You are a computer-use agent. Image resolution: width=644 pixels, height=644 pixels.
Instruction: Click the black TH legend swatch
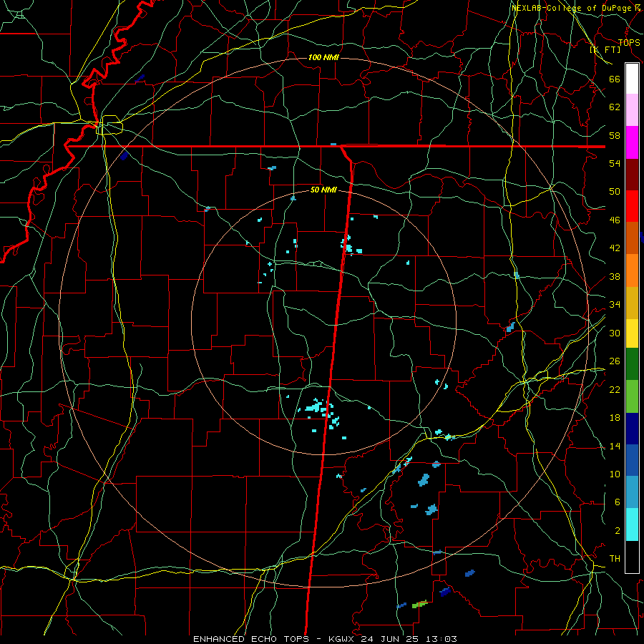[x=632, y=557]
